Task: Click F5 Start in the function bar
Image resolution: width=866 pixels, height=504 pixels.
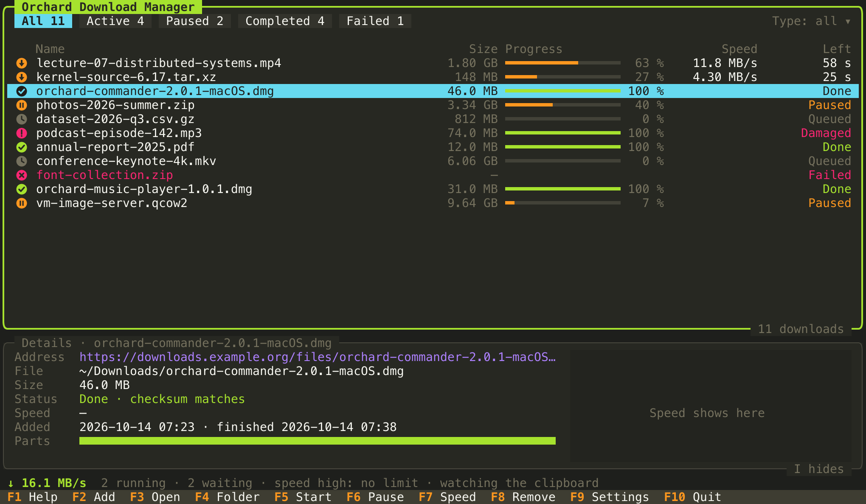Action: [x=303, y=497]
